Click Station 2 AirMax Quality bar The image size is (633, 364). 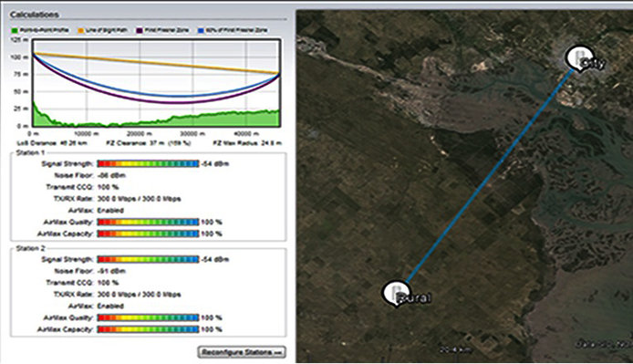[x=148, y=318]
